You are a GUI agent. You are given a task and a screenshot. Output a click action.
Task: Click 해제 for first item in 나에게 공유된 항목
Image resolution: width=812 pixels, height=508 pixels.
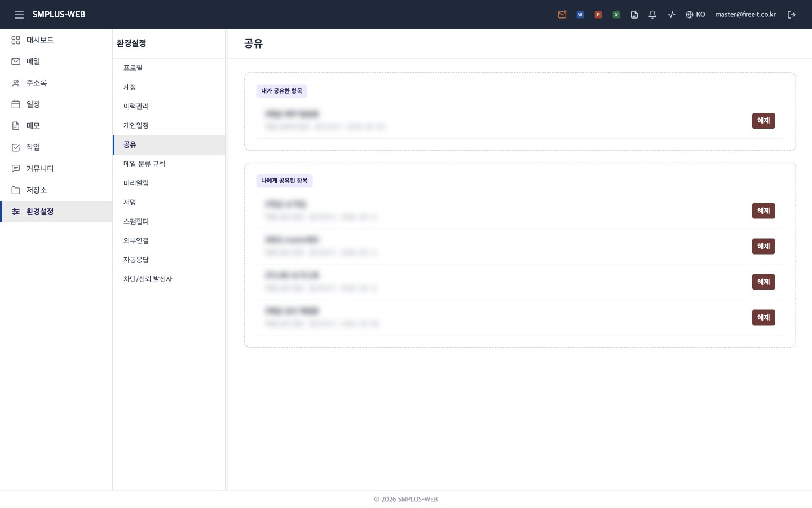764,211
